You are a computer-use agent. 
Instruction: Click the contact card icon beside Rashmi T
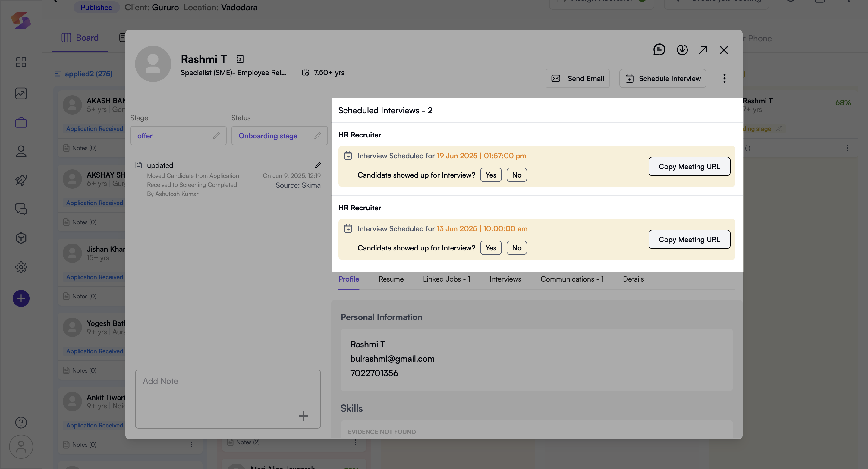coord(240,59)
